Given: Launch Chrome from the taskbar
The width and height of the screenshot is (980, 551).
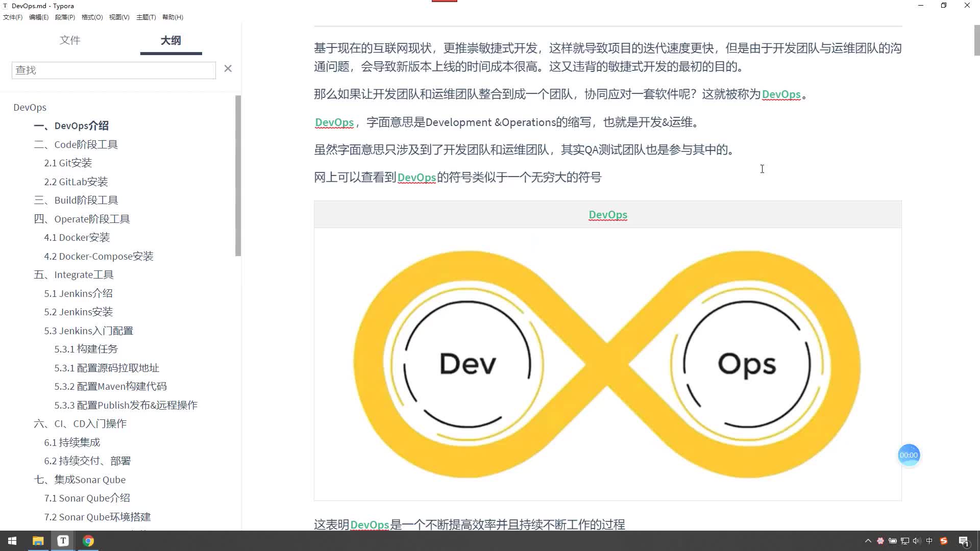Looking at the screenshot, I should [88, 541].
